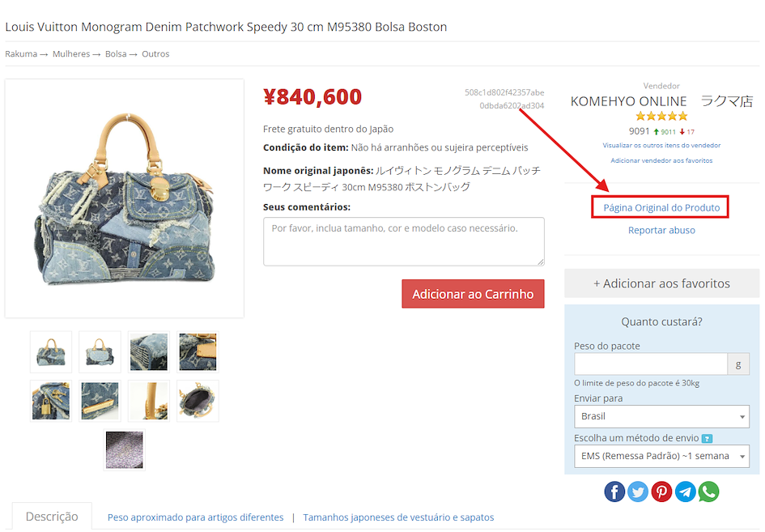Open Peso aproximado para artigos diferentes tab
Viewport: 765px width, 532px height.
pyautogui.click(x=195, y=517)
